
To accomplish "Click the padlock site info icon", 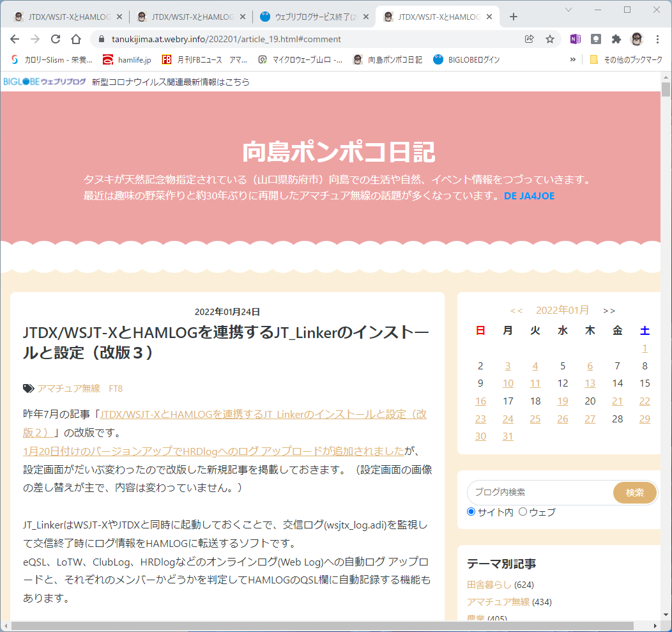I will click(102, 39).
